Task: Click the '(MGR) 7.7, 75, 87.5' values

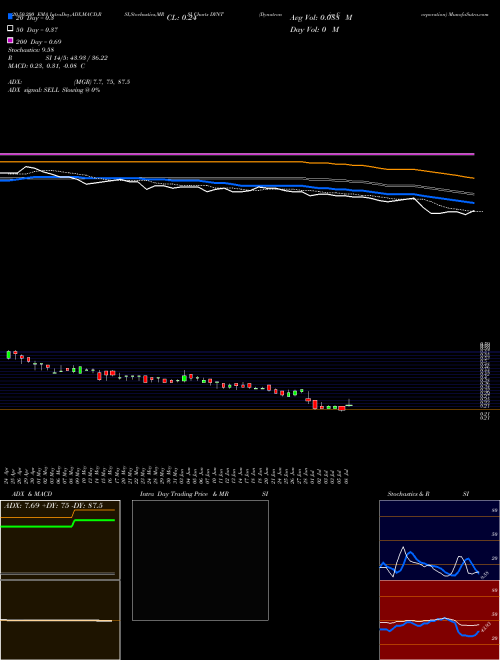Action: pos(102,82)
